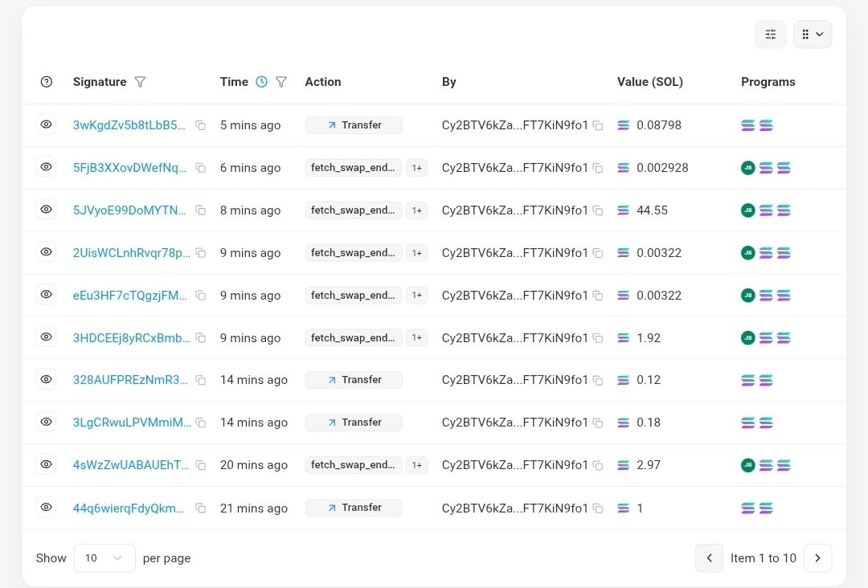The height and width of the screenshot is (588, 868).
Task: Expand 1+ actions in 8 mins ago row
Action: coord(417,210)
